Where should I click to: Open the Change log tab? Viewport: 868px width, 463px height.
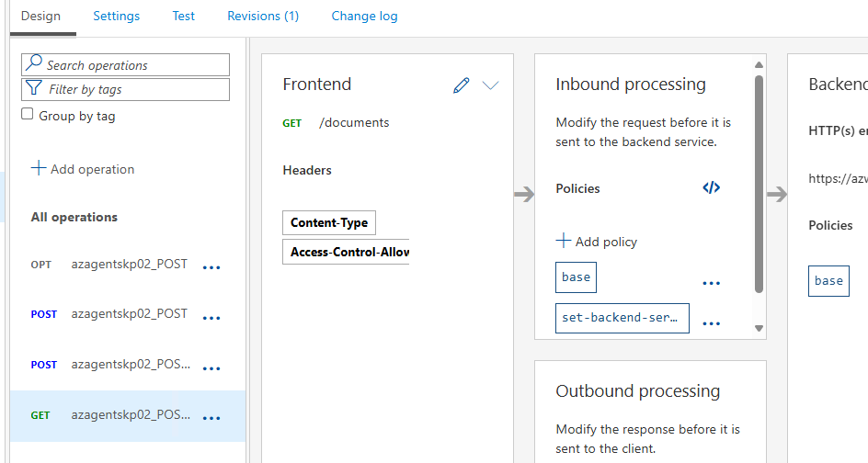pyautogui.click(x=364, y=16)
